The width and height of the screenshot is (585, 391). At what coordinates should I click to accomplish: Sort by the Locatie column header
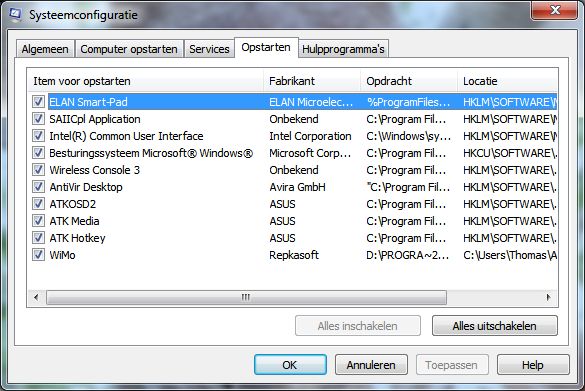pyautogui.click(x=507, y=81)
